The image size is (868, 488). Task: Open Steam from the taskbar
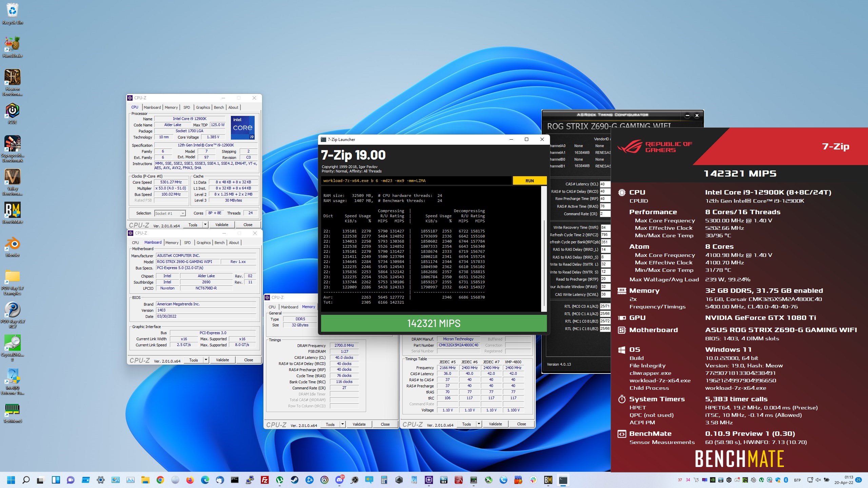click(x=295, y=480)
